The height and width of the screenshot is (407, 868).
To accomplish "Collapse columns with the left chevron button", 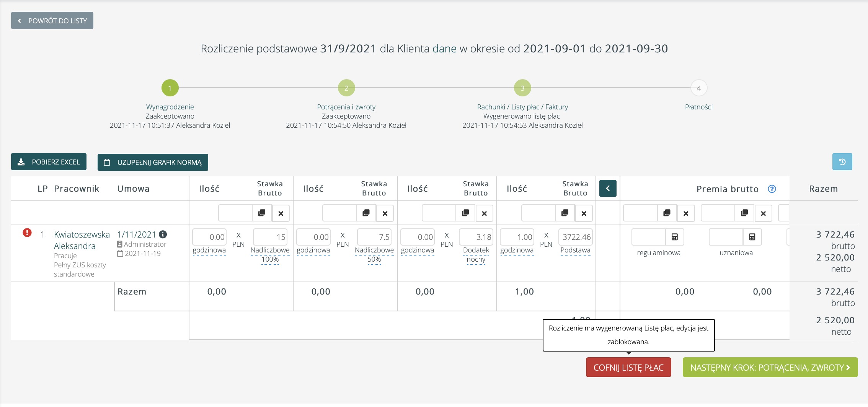I will coord(608,189).
